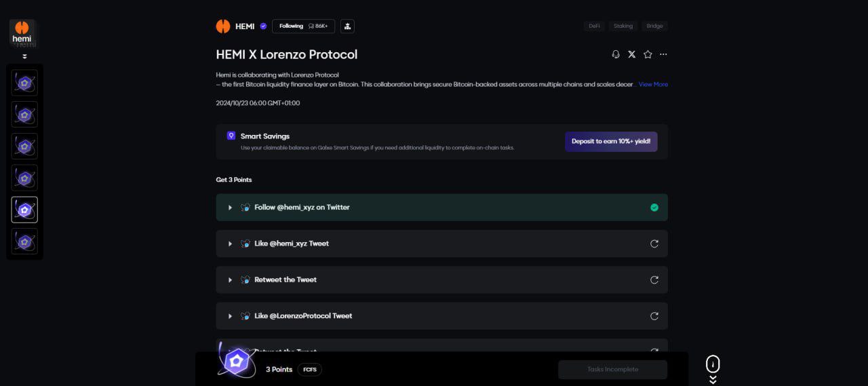868x386 pixels.
Task: Click the verified badge next to HEMI
Action: [263, 26]
